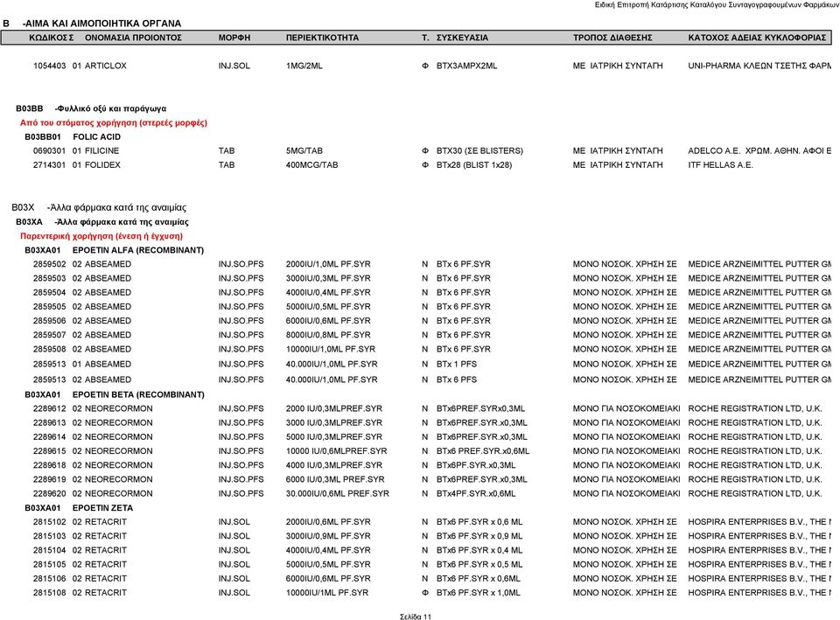Image resolution: width=840 pixels, height=620 pixels.
Task: Click the B03BB01 FOLIC ACID heading
Action: [73, 137]
